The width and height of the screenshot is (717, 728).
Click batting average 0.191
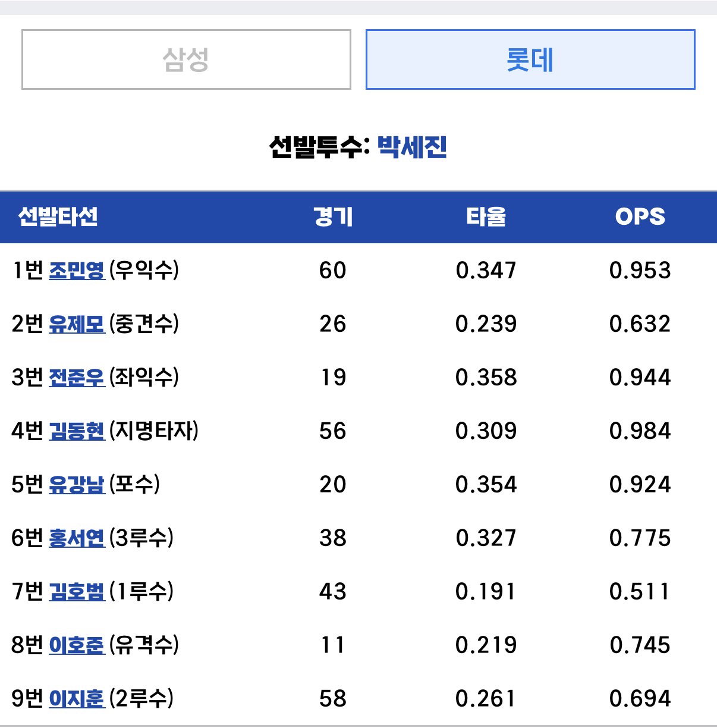(486, 592)
